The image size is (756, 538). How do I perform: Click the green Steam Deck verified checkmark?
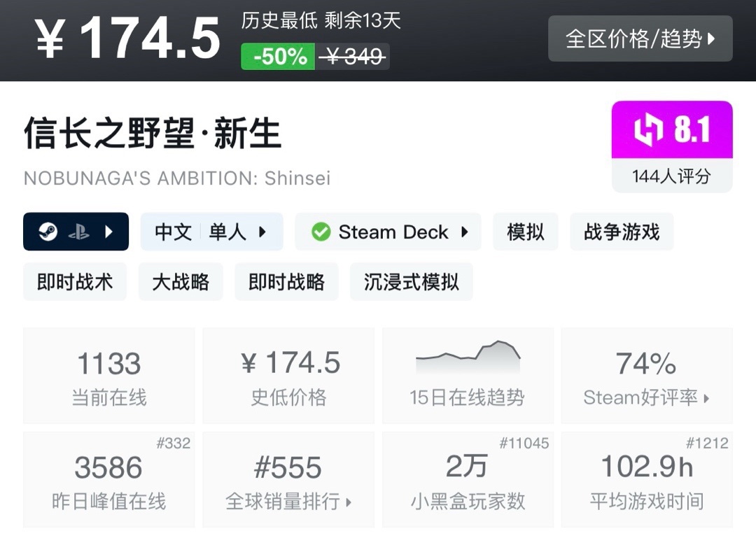pyautogui.click(x=321, y=232)
